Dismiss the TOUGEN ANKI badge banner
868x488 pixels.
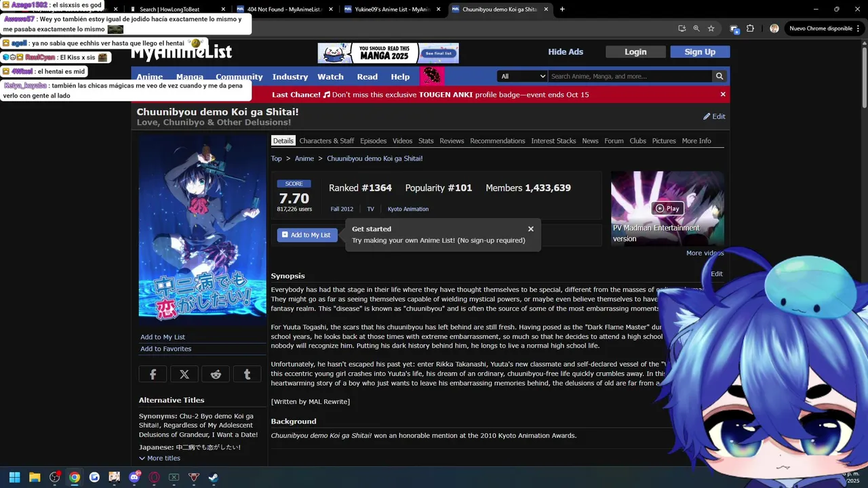(x=723, y=94)
